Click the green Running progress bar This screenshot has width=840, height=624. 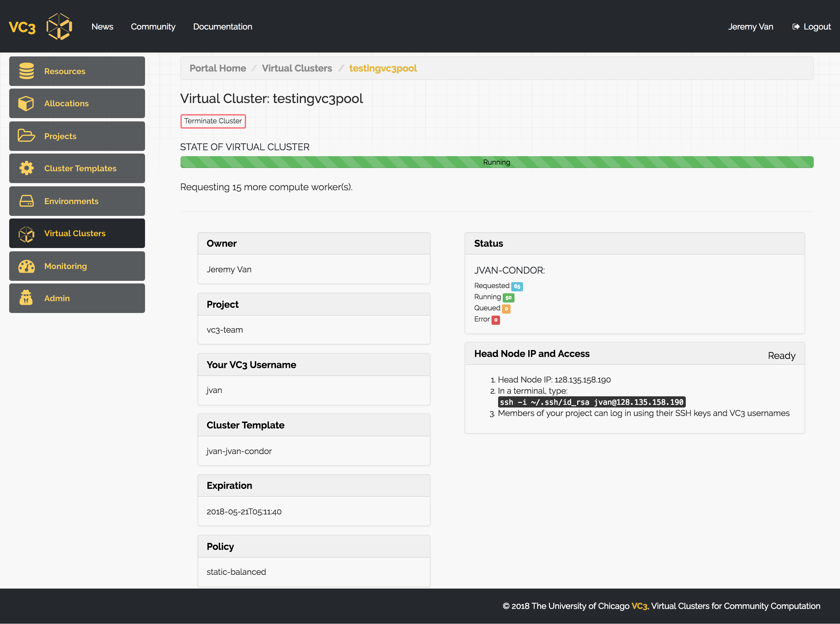point(497,162)
